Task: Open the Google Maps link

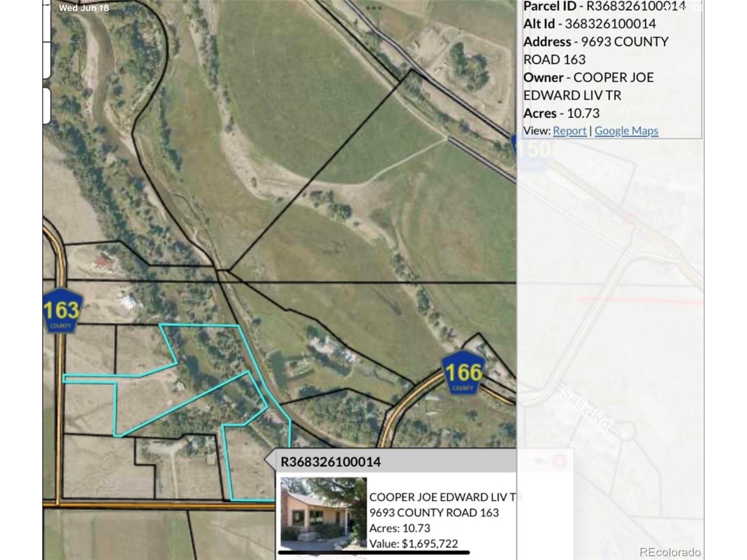Action: [626, 131]
